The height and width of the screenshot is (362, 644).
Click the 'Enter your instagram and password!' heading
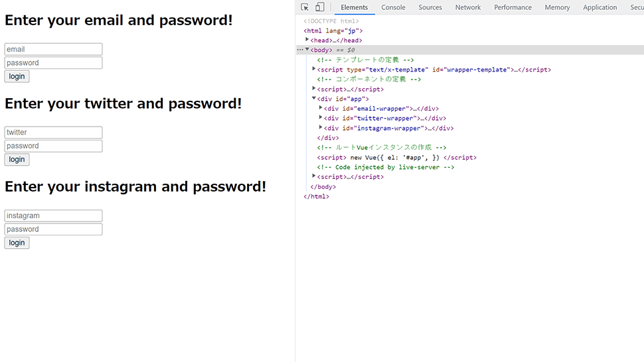pos(135,186)
